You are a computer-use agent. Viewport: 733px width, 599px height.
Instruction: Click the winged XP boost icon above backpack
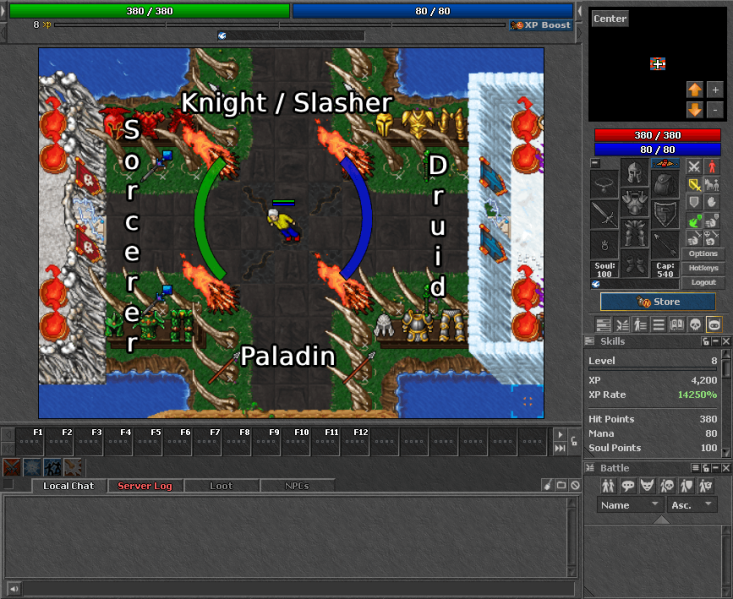tap(665, 164)
